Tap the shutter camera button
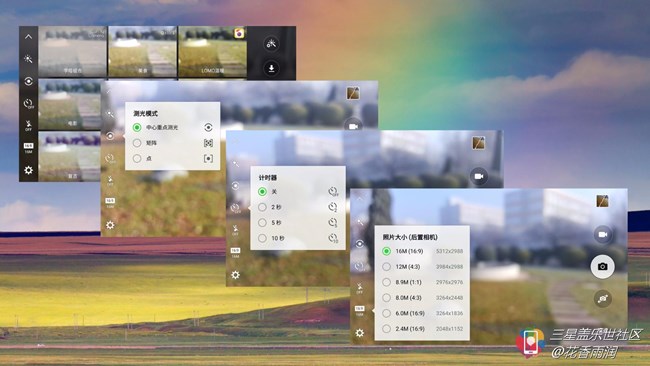The height and width of the screenshot is (366, 650). [602, 267]
